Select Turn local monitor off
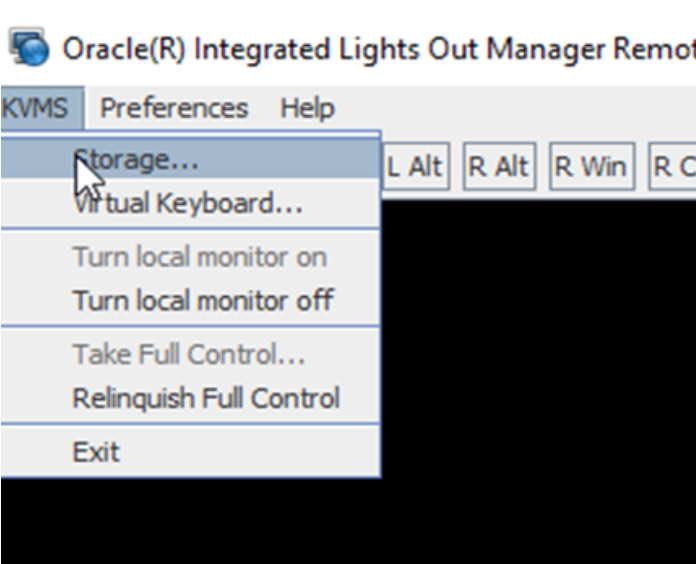The height and width of the screenshot is (564, 696). (203, 300)
